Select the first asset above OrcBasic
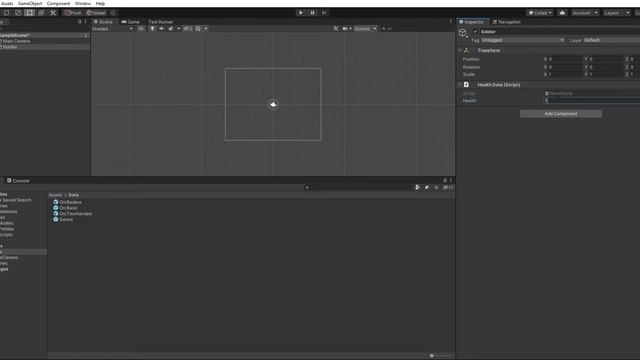Screen dimensions: 640x360 point(67,202)
